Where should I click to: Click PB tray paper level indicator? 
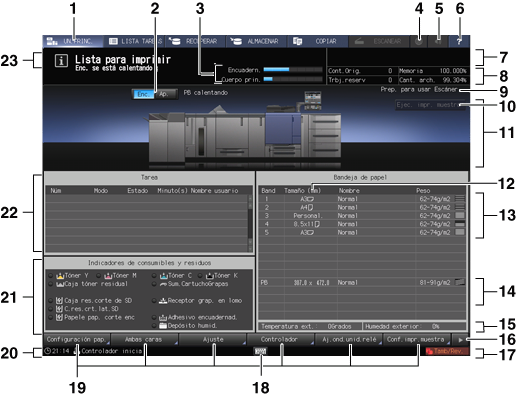(x=460, y=282)
